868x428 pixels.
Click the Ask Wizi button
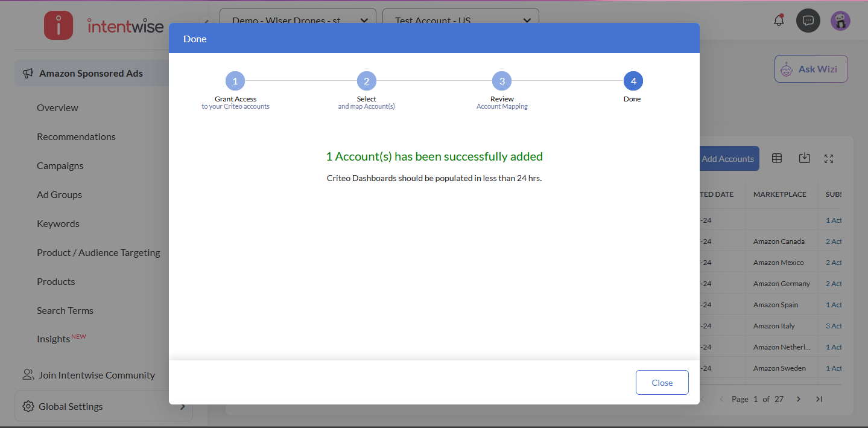(811, 69)
